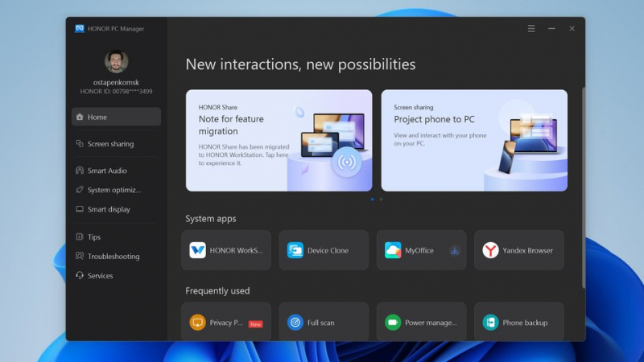Click the Full scan radar icon
The width and height of the screenshot is (644, 362).
coord(295,323)
